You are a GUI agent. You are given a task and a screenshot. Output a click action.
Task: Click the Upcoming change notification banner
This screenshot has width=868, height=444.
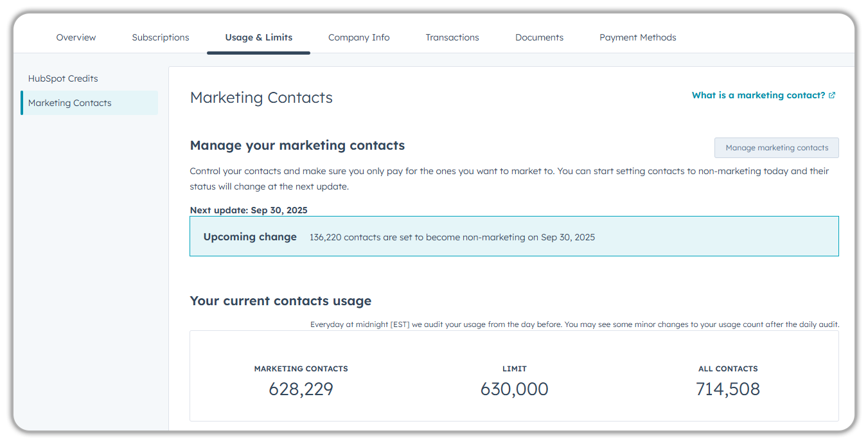pyautogui.click(x=514, y=236)
